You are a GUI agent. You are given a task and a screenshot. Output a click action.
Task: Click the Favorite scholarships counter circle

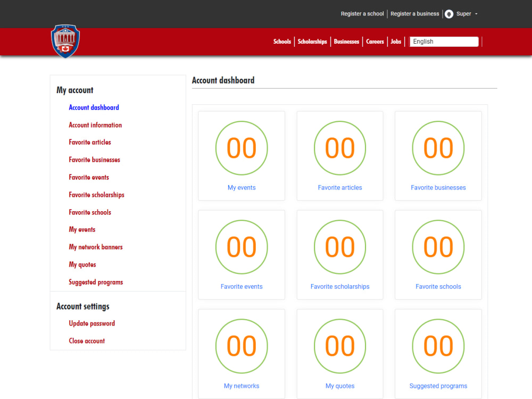pos(340,247)
